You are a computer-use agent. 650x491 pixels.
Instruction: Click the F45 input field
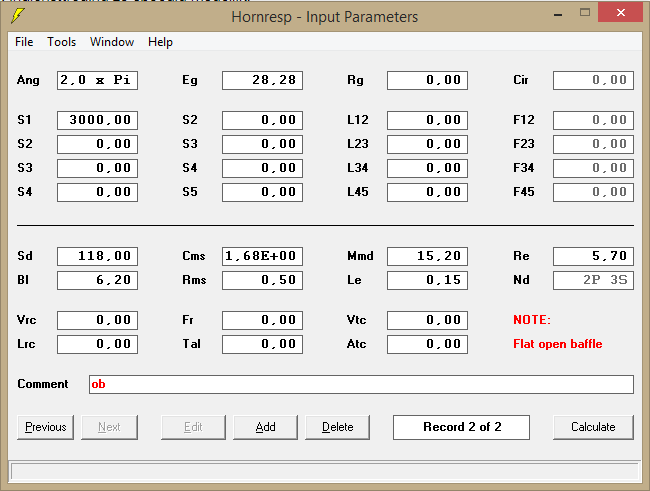click(x=593, y=192)
